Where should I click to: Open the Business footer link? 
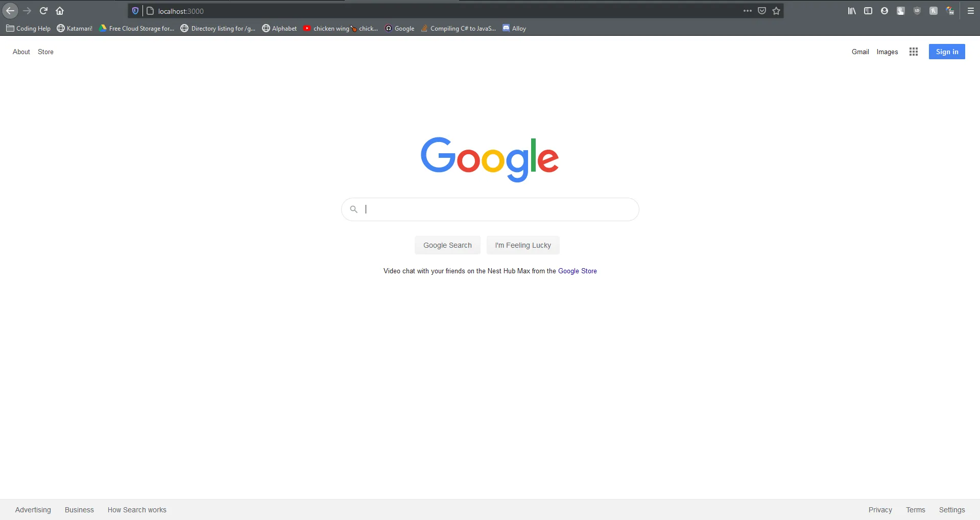tap(79, 510)
